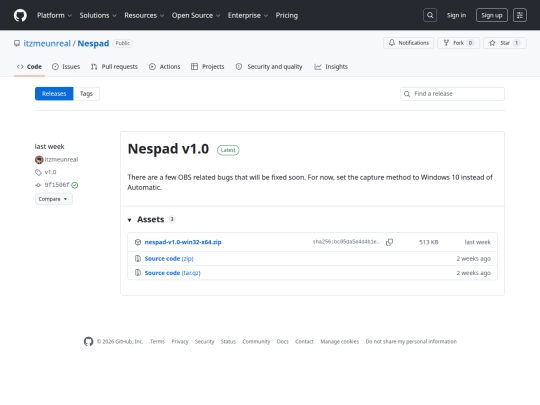540x405 pixels.
Task: Click the repository icon beside itzmeunreal
Action: (17, 43)
